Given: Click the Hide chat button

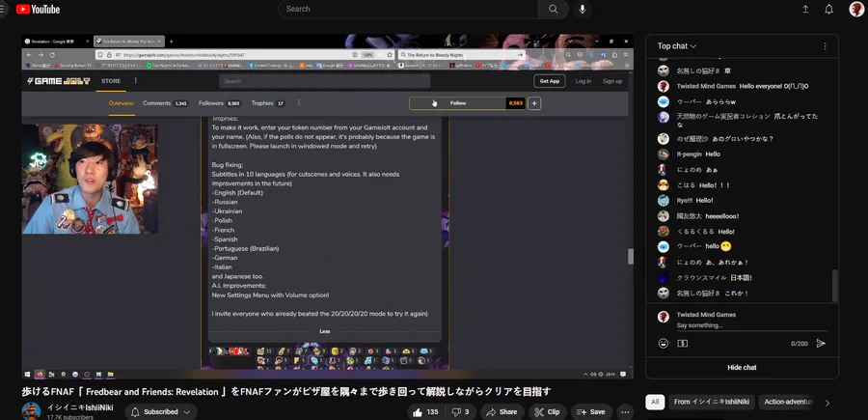Looking at the screenshot, I should point(742,367).
